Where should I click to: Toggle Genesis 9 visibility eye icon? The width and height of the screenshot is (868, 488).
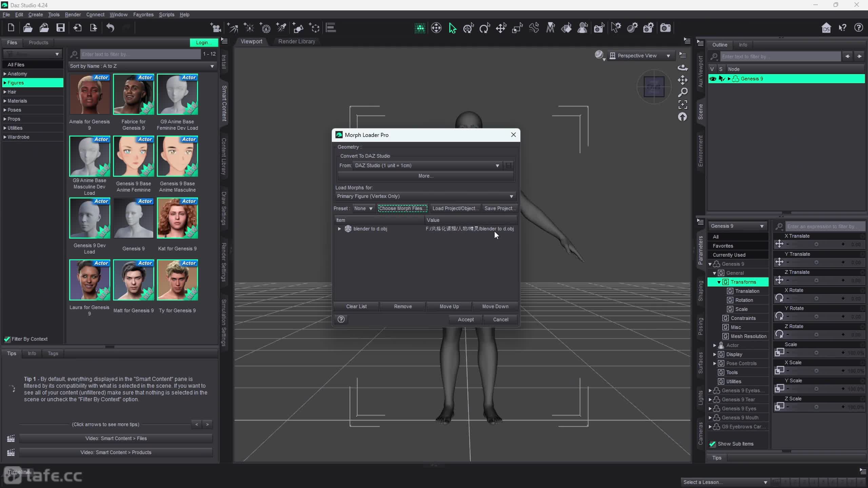(x=713, y=79)
